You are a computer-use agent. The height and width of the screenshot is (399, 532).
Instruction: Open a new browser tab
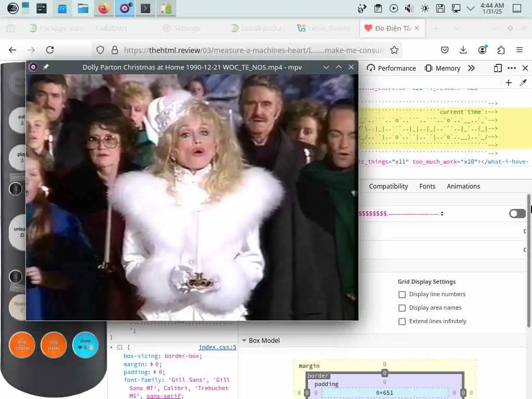[x=436, y=29]
